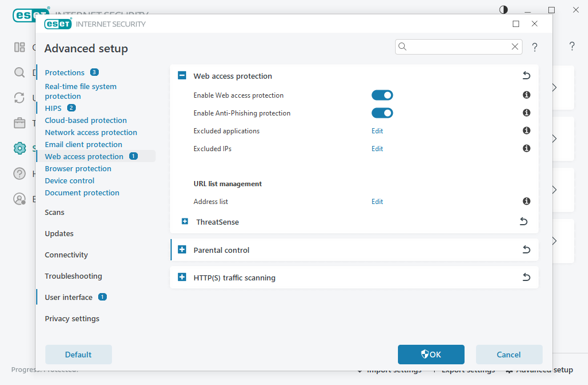Open Real-time file system protection
Screen dimensions: 588x385
(x=80, y=91)
